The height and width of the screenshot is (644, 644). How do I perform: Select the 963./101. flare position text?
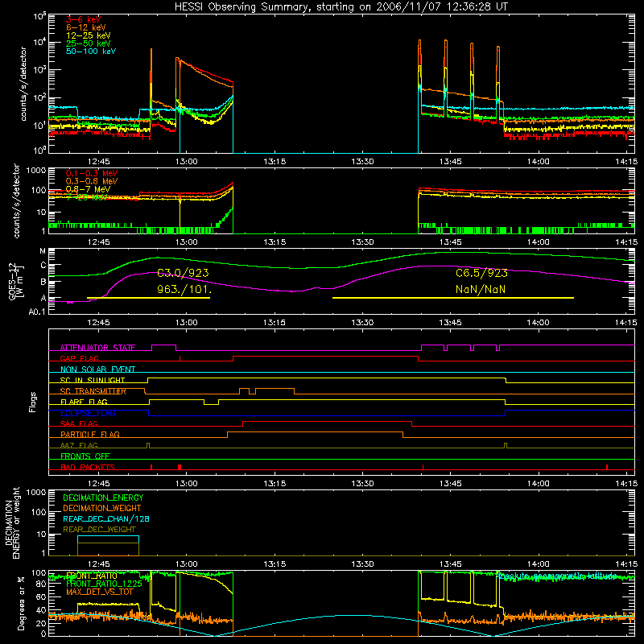pyautogui.click(x=184, y=289)
